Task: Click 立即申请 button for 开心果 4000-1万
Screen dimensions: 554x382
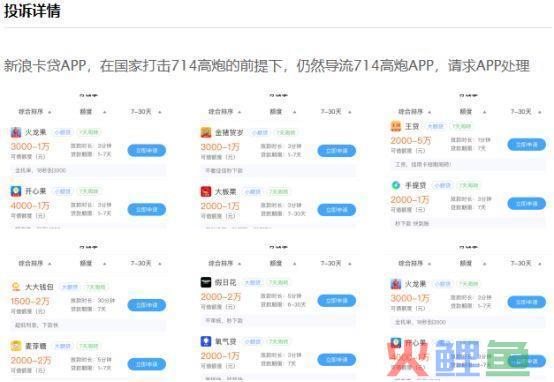Action: click(x=147, y=210)
